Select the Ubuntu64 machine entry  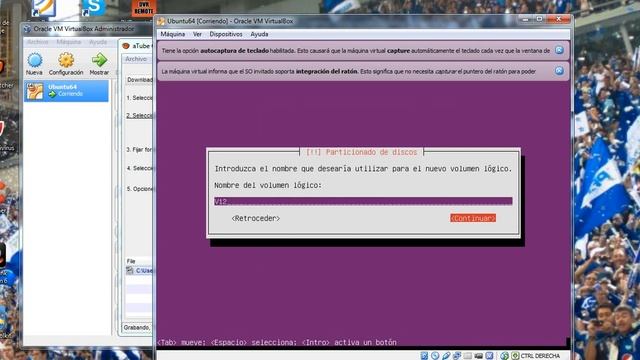(x=66, y=91)
